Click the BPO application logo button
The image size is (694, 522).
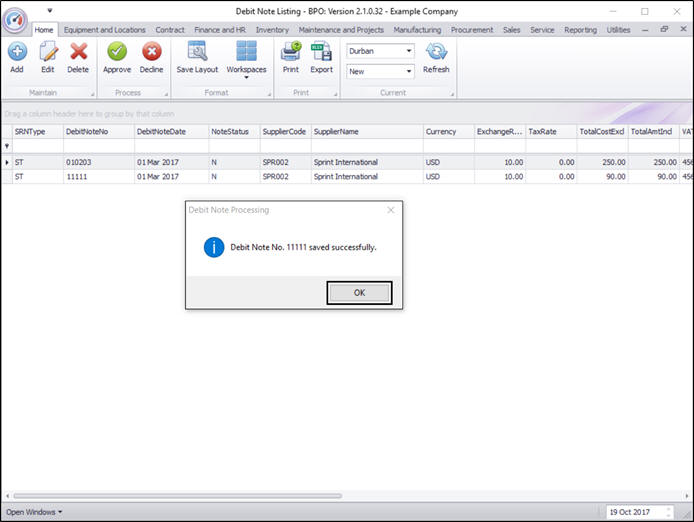coord(15,20)
